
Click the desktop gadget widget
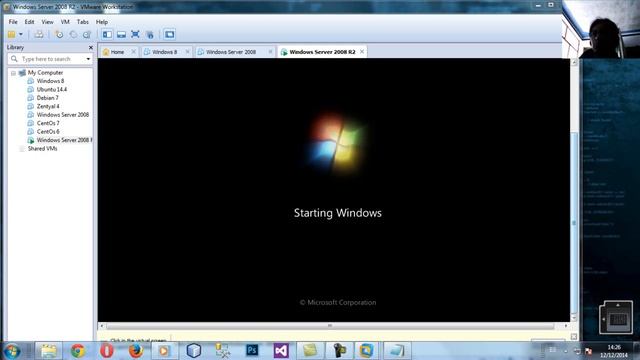(616, 317)
